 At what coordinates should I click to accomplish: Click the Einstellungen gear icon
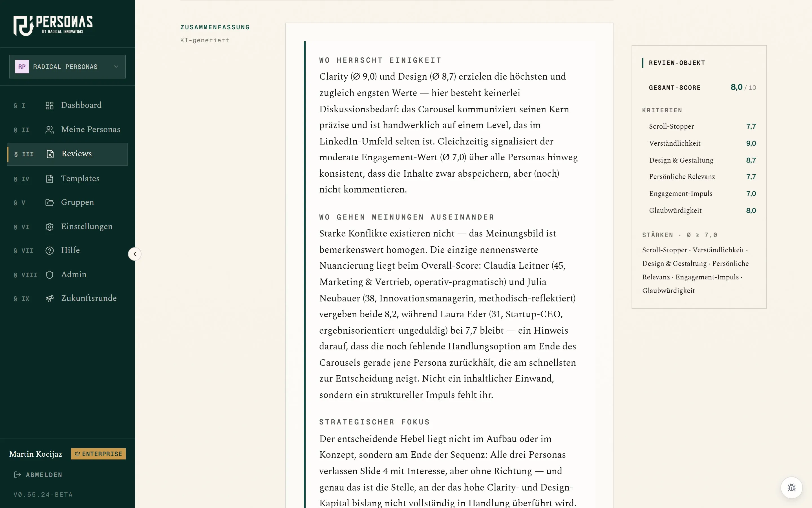[x=49, y=227]
